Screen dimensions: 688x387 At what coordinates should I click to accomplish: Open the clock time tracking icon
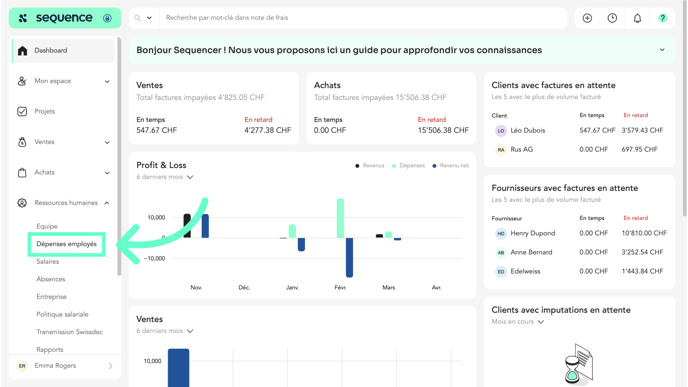pos(612,18)
